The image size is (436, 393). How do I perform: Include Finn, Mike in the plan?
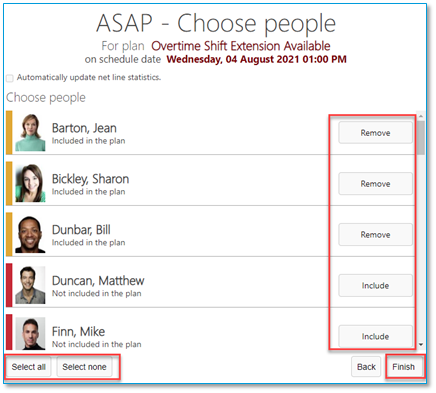(375, 336)
